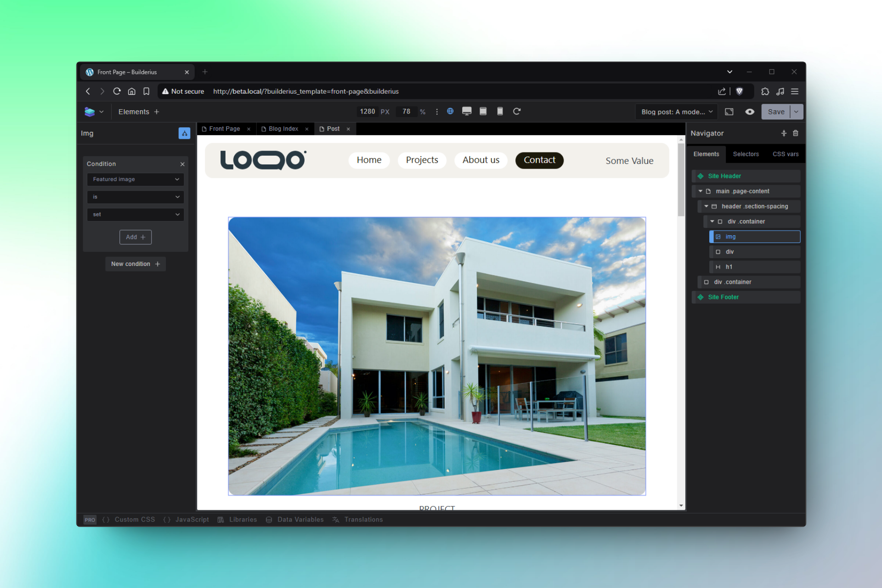Collapse all items in the Navigator
Image resolution: width=882 pixels, height=588 pixels.
784,133
